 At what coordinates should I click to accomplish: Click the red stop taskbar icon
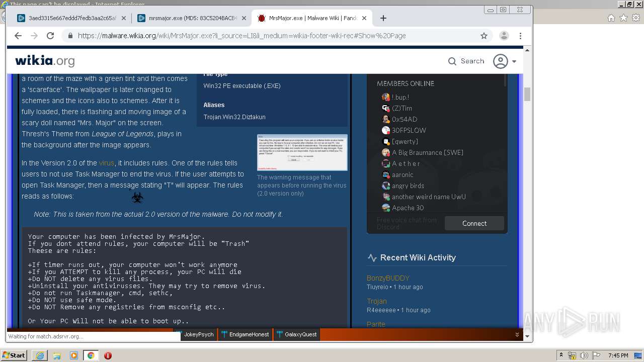click(108, 355)
